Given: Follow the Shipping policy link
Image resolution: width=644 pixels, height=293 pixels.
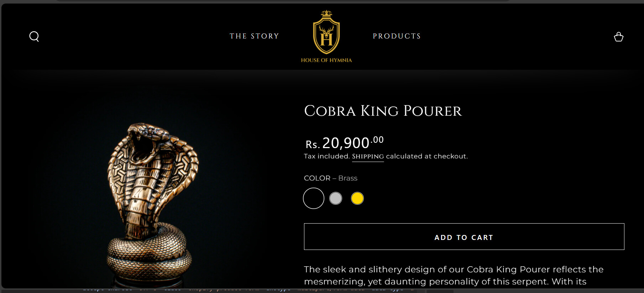Looking at the screenshot, I should (368, 156).
